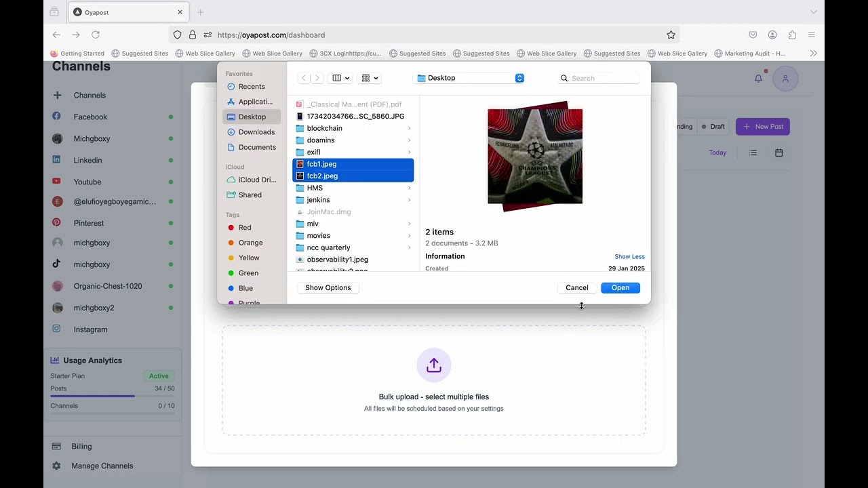
Task: Expand the jenkins folder chevron
Action: point(409,200)
